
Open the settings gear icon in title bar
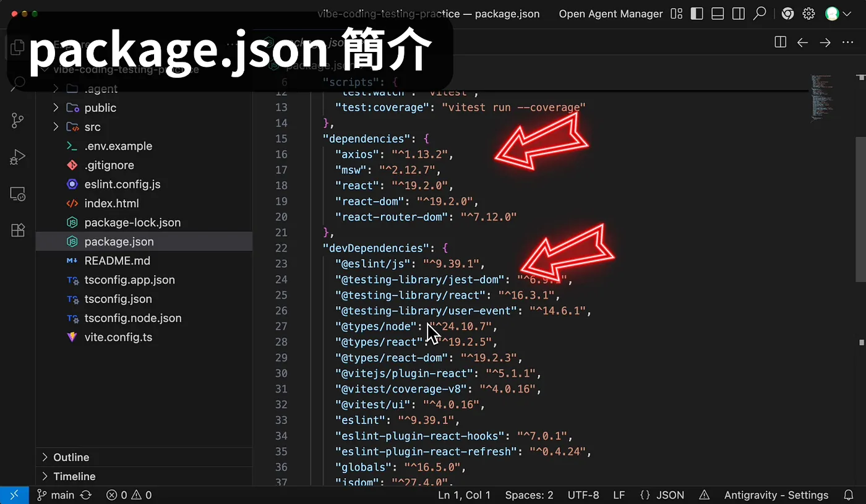pyautogui.click(x=808, y=14)
